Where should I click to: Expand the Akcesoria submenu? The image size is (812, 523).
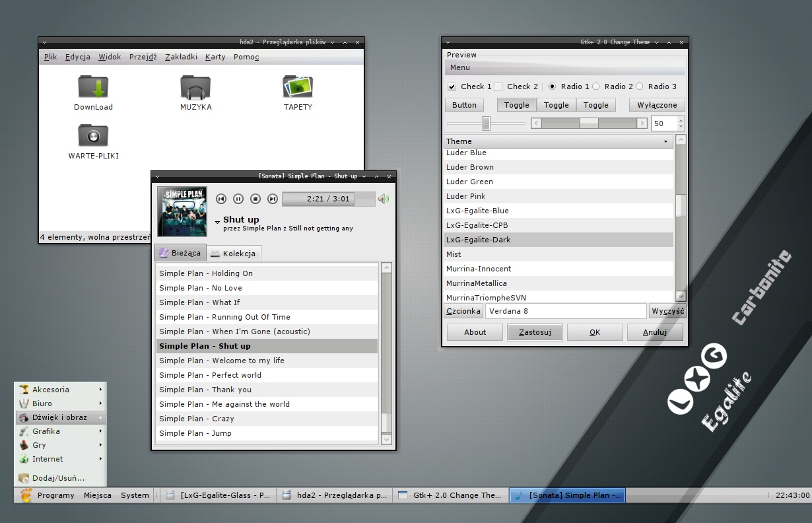[101, 390]
